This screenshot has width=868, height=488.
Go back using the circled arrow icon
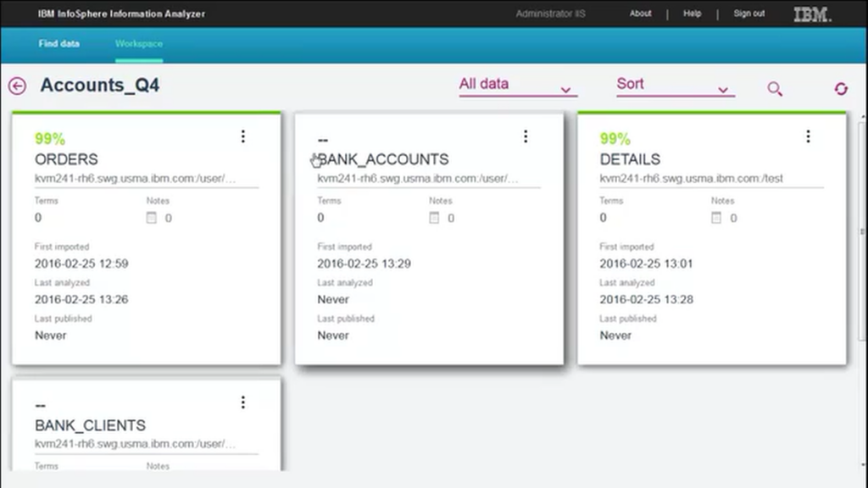(x=17, y=86)
